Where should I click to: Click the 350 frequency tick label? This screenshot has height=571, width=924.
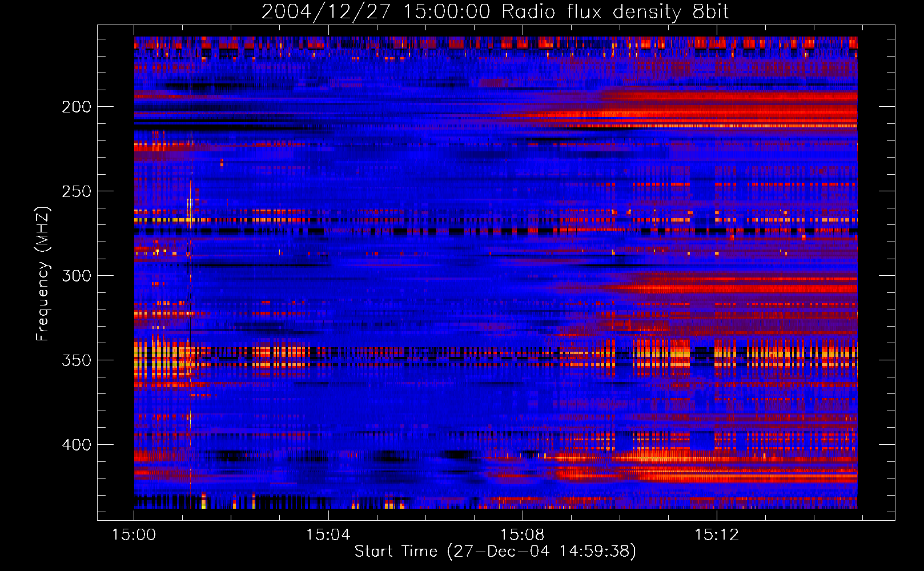click(77, 360)
